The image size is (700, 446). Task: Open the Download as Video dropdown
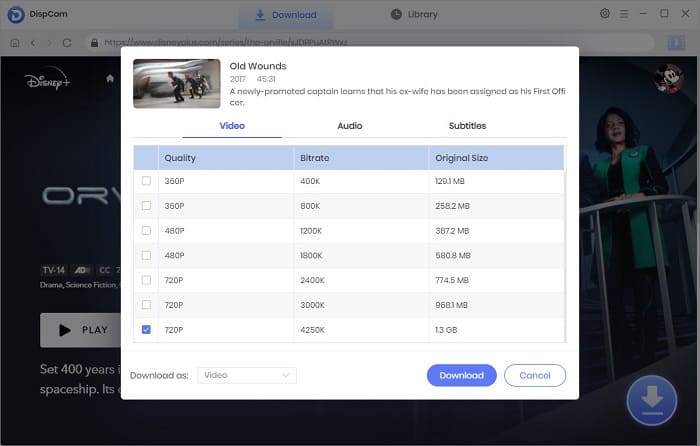coord(247,375)
